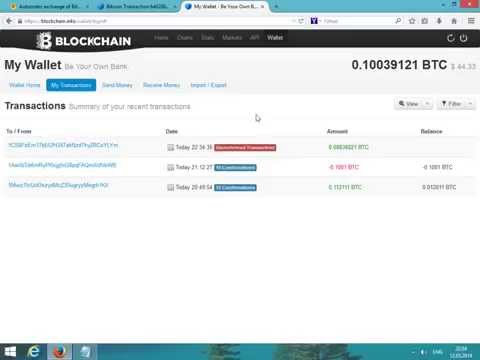This screenshot has height=360, width=480.
Task: Click the View button
Action: tap(409, 104)
